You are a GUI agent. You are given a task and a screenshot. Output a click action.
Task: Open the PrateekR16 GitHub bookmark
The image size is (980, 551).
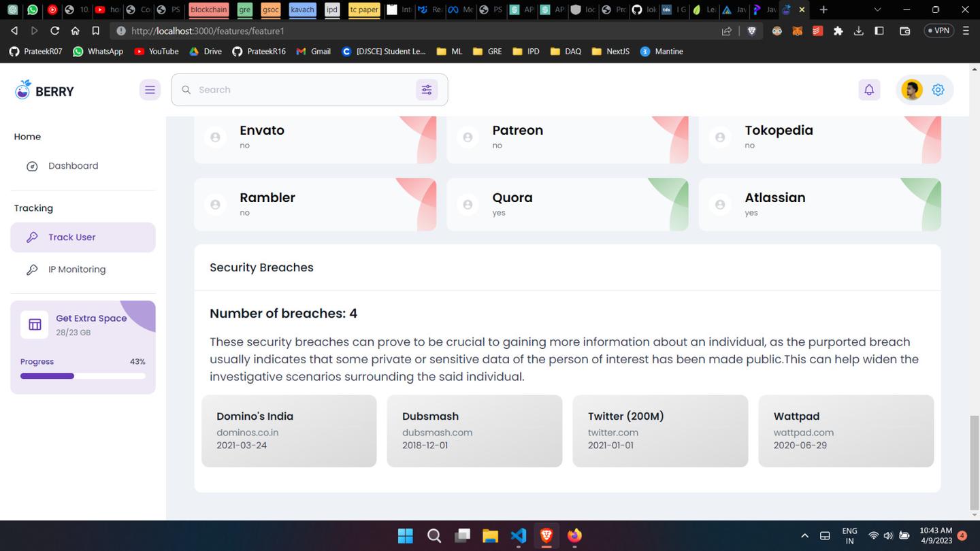[x=259, y=51]
